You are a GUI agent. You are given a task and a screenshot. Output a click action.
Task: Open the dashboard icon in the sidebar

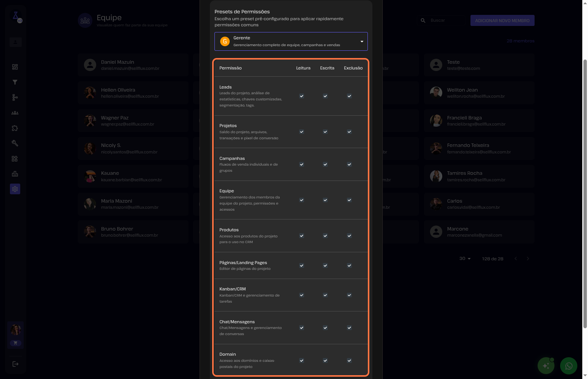pos(15,67)
